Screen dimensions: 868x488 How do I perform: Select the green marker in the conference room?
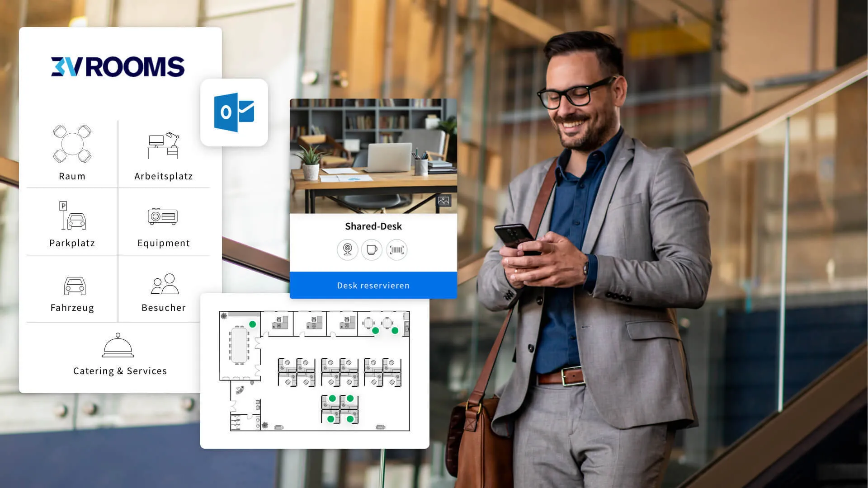(x=253, y=324)
